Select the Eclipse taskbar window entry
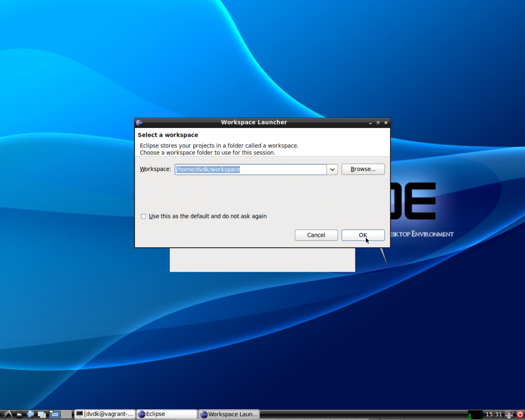This screenshot has width=525, height=420. click(167, 414)
